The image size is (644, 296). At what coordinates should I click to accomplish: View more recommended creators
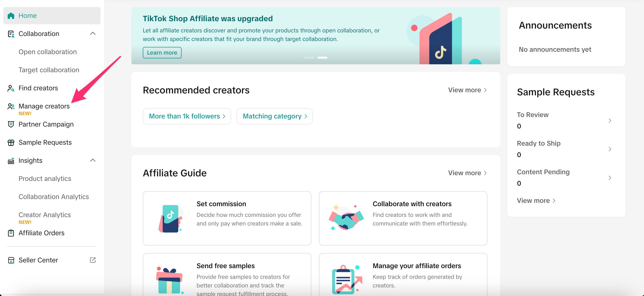[x=467, y=90]
